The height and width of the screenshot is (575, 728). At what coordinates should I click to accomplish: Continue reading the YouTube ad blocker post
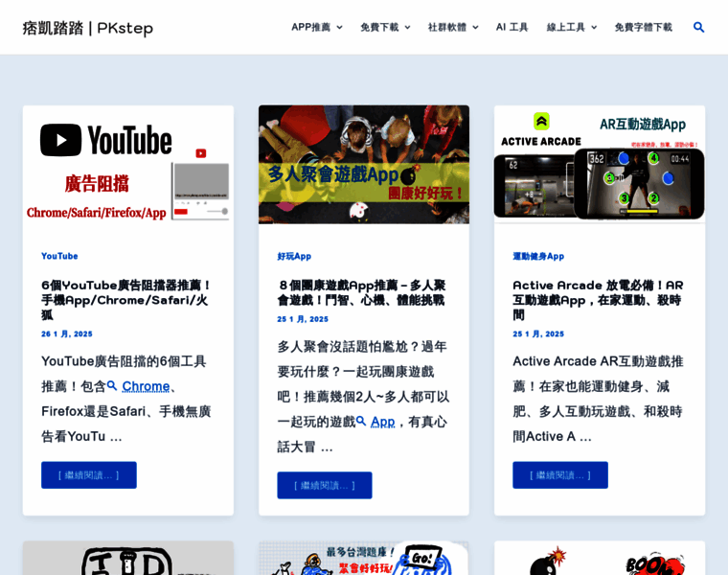[x=89, y=474]
